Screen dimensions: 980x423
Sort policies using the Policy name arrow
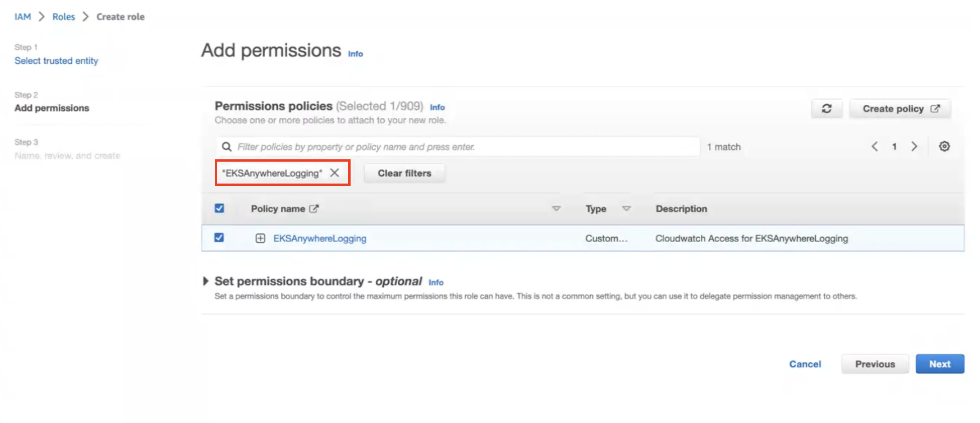tap(555, 209)
